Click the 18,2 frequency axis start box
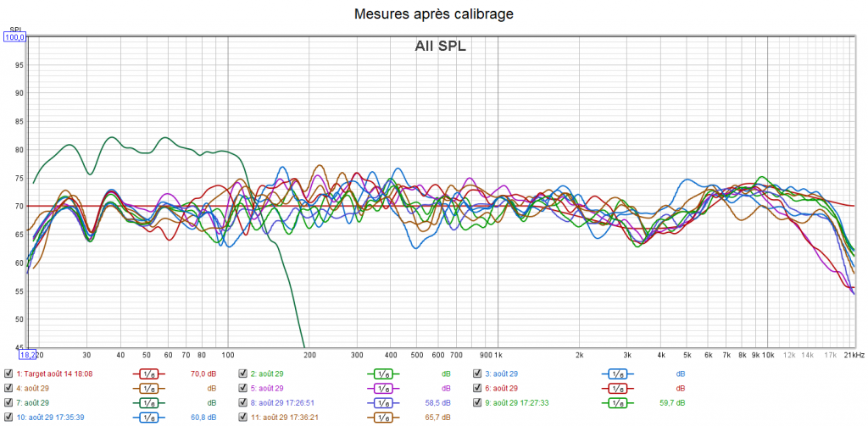This screenshot has width=868, height=426. click(28, 354)
